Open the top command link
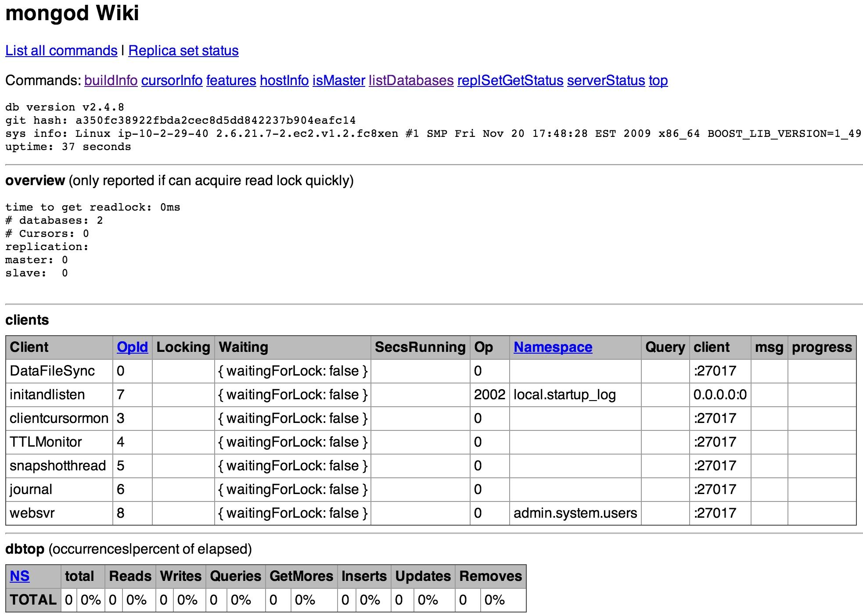 (658, 81)
